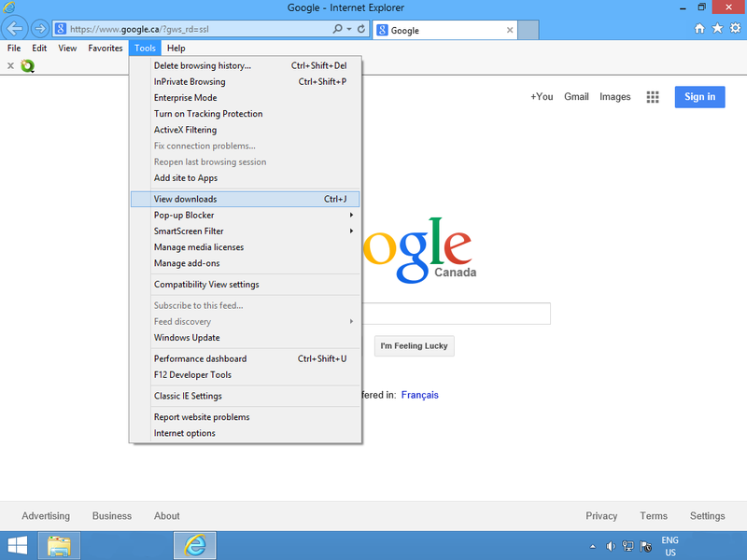Open the Edit menu
747x560 pixels.
point(39,49)
